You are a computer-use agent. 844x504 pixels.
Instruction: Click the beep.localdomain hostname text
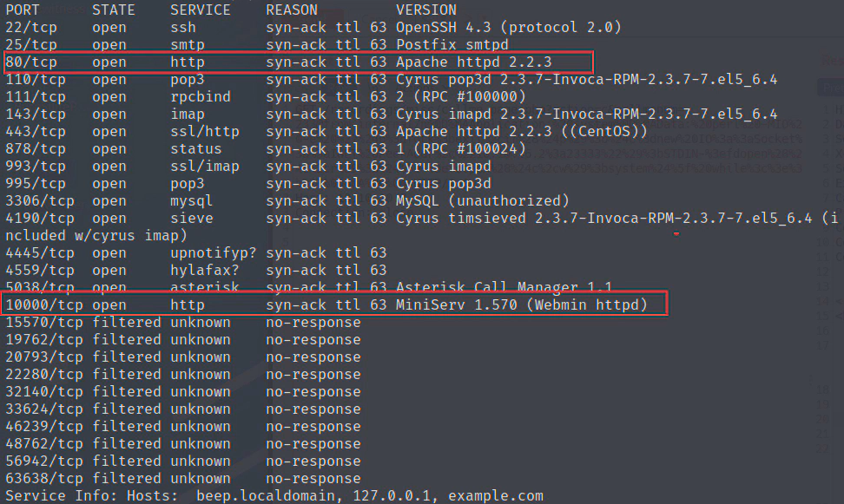click(256, 496)
